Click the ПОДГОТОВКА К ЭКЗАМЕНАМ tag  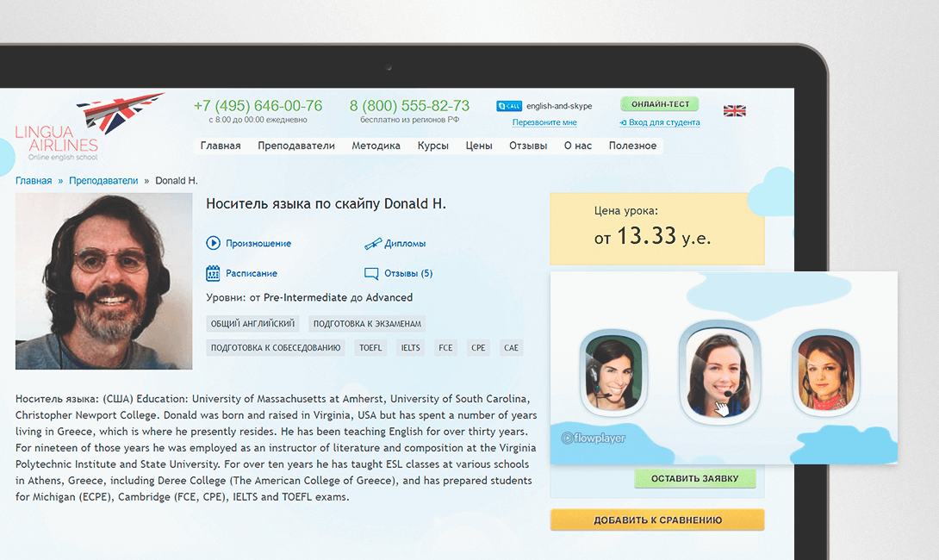(367, 323)
